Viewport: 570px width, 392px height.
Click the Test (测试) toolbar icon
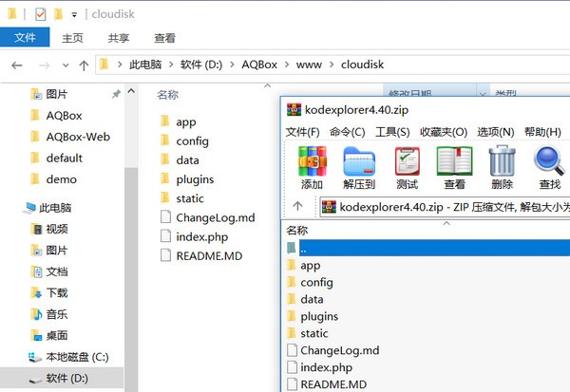click(x=407, y=161)
